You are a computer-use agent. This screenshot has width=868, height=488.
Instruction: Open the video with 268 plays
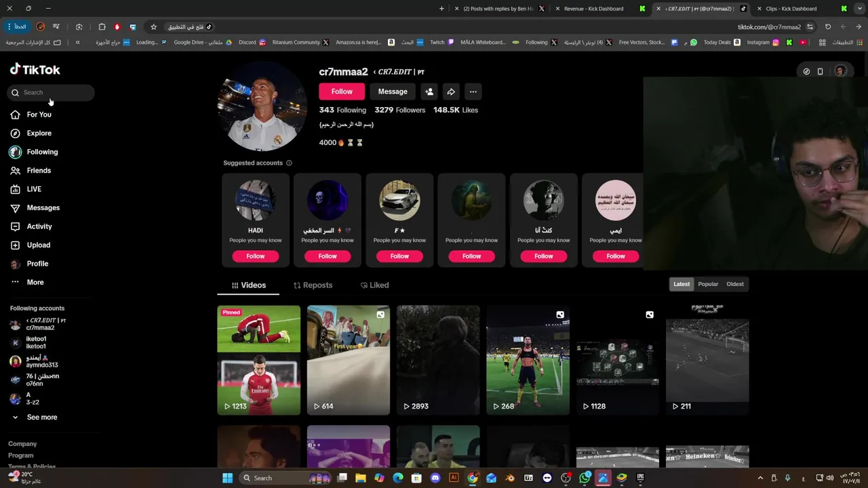pos(528,360)
